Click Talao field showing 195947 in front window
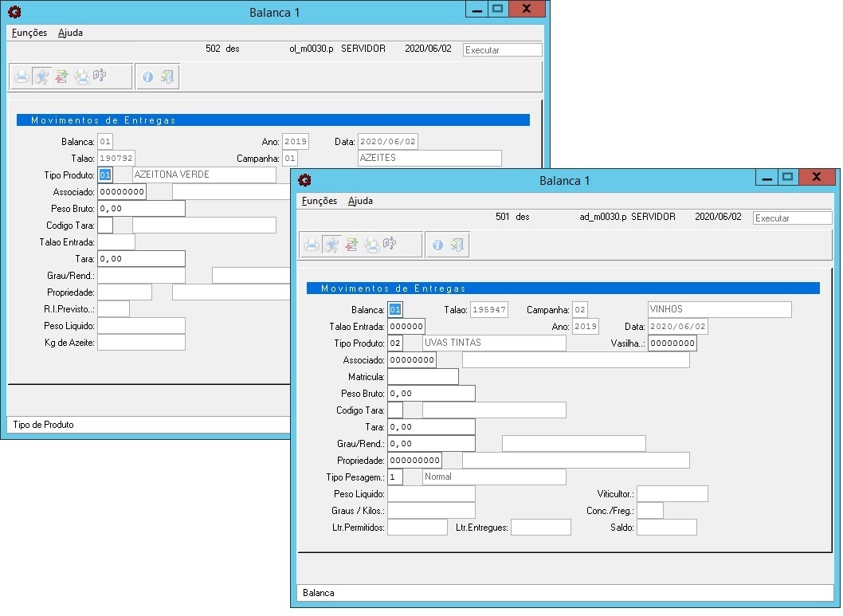843x616 pixels. pyautogui.click(x=489, y=310)
